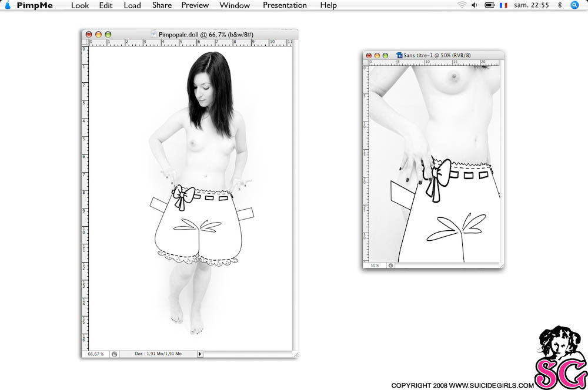Viewport: 588px width, 390px height.
Task: Click the resize grip of Pimpopale.doll window
Action: [x=296, y=354]
